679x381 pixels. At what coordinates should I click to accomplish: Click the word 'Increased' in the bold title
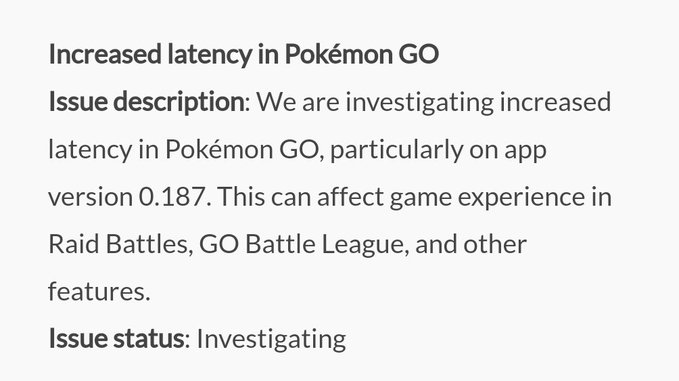105,55
